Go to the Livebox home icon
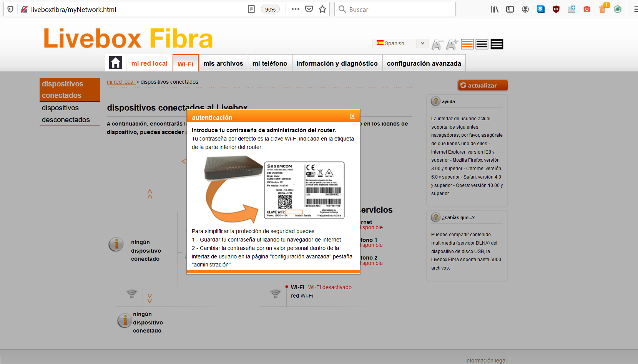This screenshot has height=364, width=638. click(x=116, y=63)
